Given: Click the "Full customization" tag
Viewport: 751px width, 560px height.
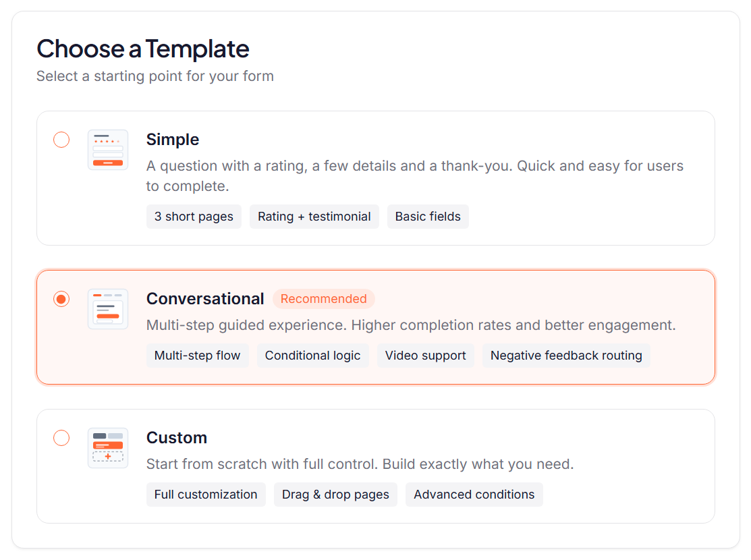Looking at the screenshot, I should coord(206,495).
